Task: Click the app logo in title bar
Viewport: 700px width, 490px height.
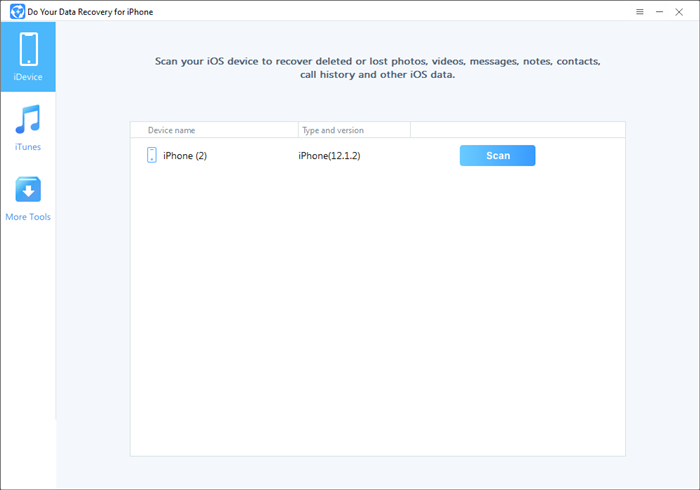Action: [x=16, y=11]
